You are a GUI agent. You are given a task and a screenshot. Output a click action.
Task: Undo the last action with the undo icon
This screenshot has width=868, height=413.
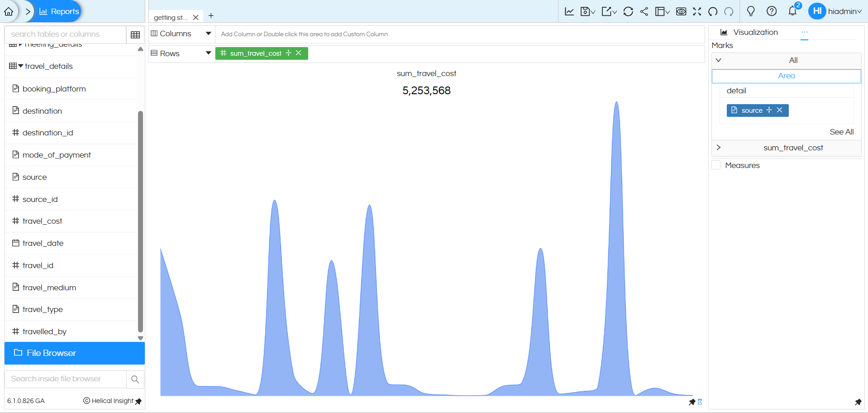coord(712,11)
